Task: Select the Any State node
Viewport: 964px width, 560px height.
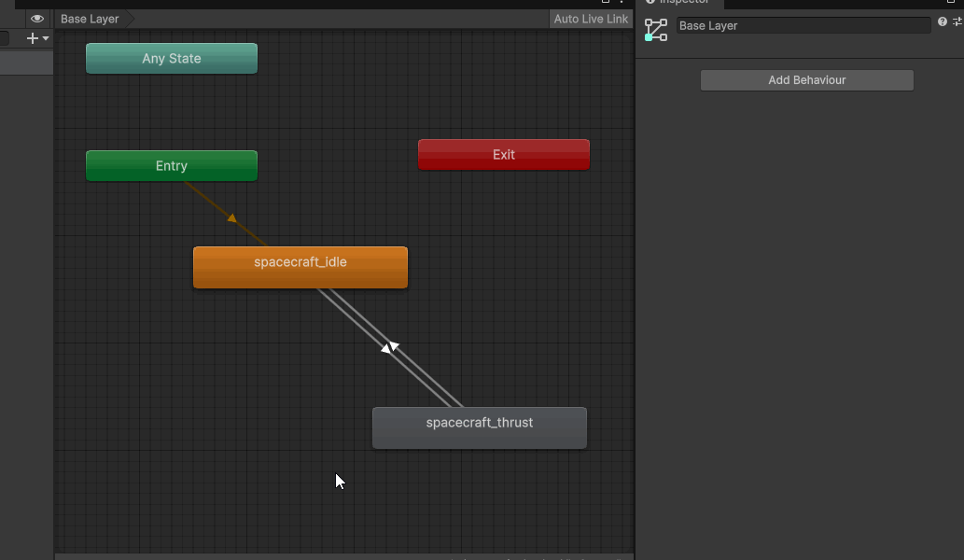Action: pos(172,59)
